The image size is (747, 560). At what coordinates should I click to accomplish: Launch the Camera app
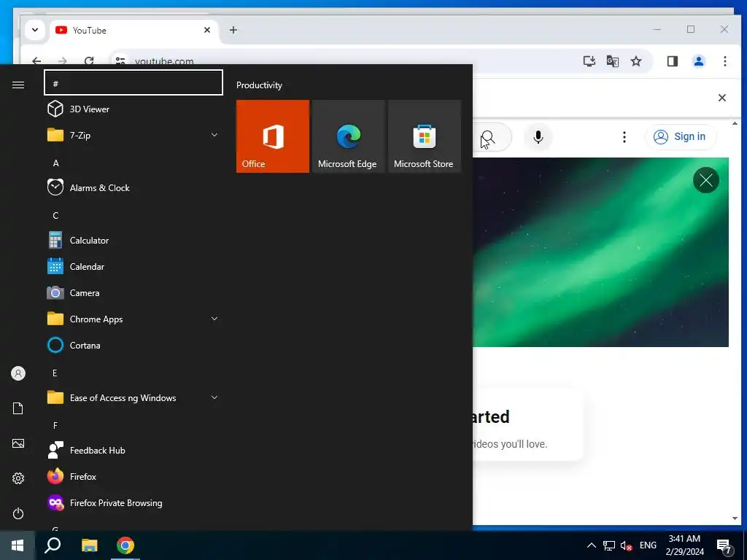click(x=133, y=293)
